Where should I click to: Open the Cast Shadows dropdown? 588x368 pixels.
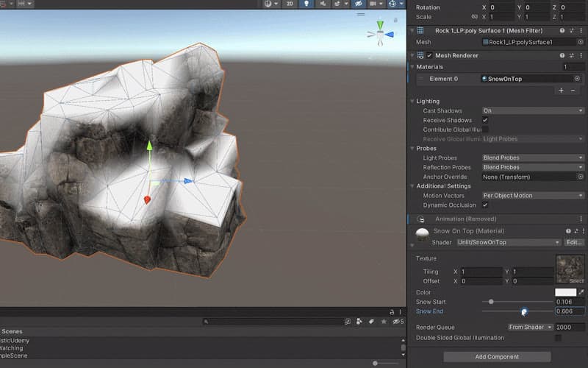(x=533, y=111)
